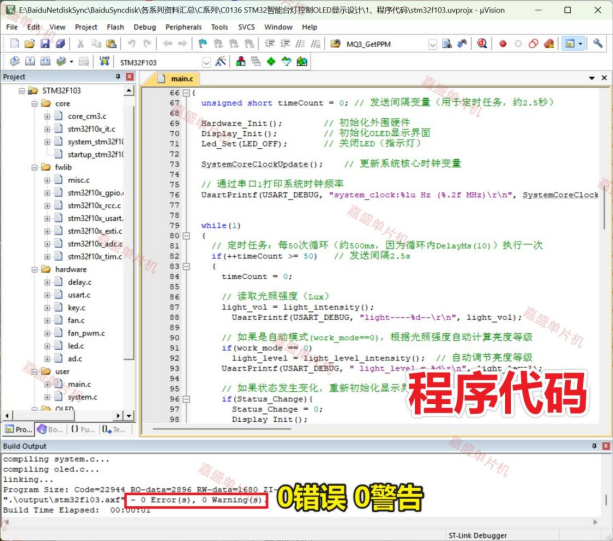This screenshot has width=613, height=541.
Task: Open Options for Target
Action: pyautogui.click(x=220, y=61)
